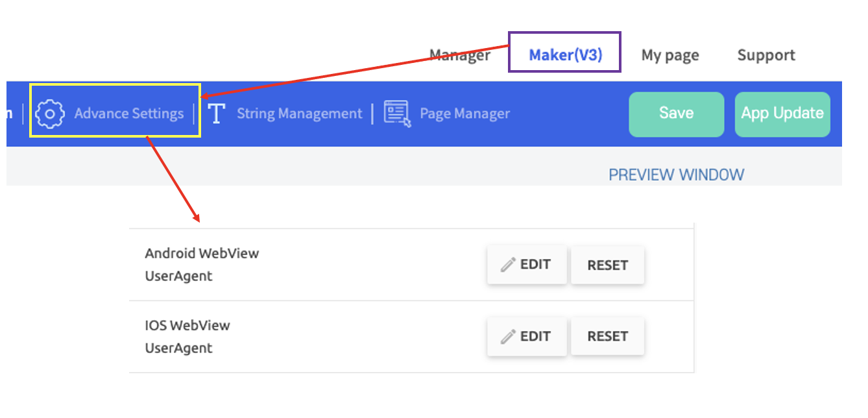This screenshot has width=868, height=418.
Task: Click the Save button
Action: point(677,114)
